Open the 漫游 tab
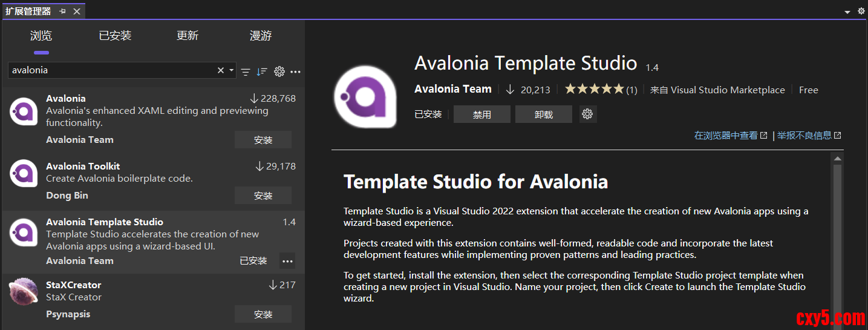This screenshot has width=868, height=330. (x=261, y=36)
